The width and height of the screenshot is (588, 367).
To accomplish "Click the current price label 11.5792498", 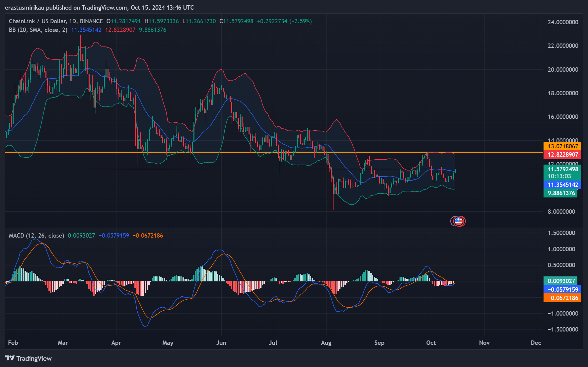I will (x=562, y=169).
